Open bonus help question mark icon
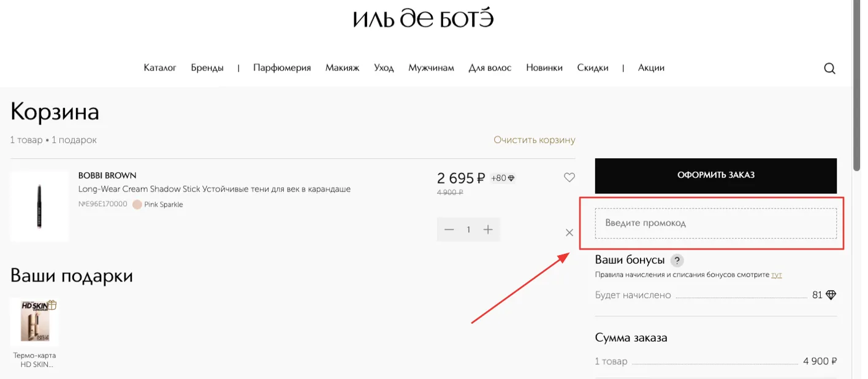This screenshot has height=379, width=868. 677,260
